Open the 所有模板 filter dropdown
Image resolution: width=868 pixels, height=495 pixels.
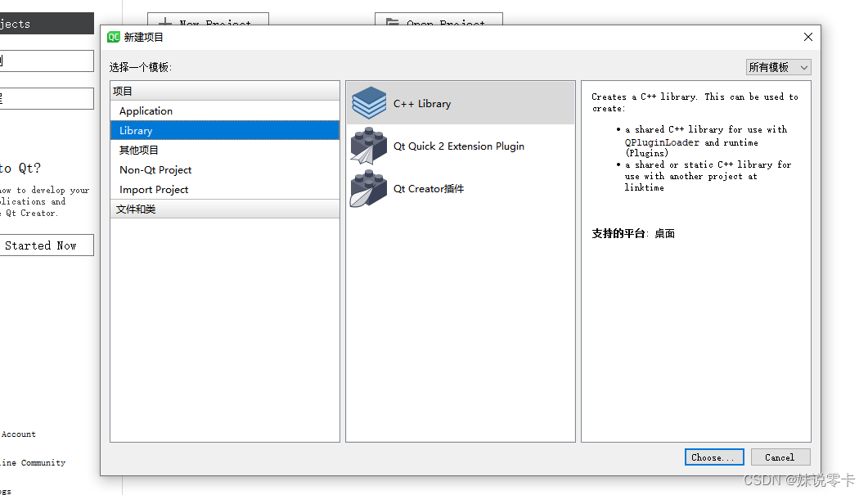point(778,68)
